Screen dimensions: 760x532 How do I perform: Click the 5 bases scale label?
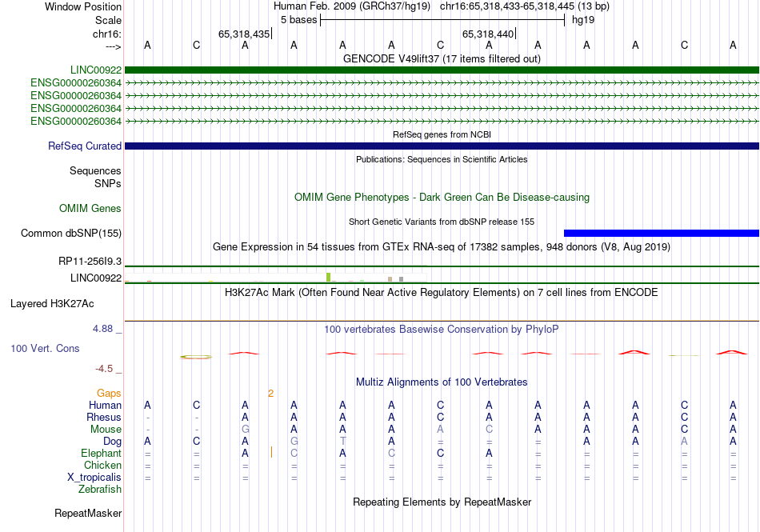pos(298,20)
